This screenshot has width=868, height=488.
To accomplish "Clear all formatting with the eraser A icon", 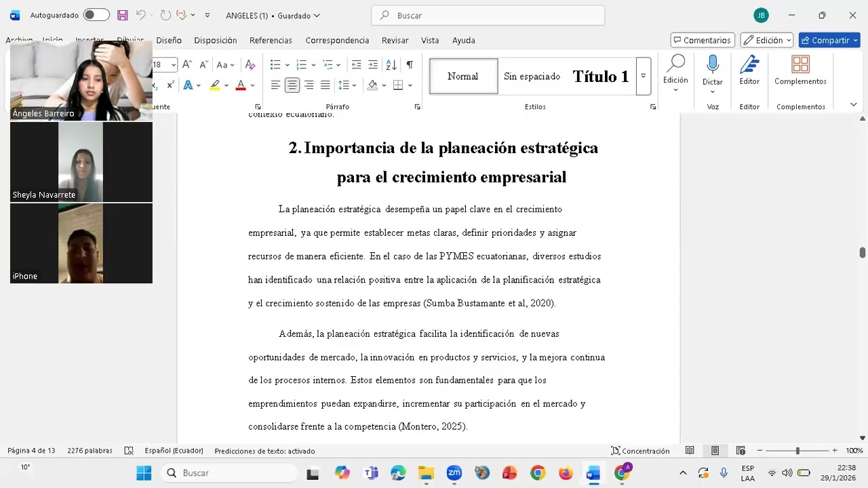I will (x=250, y=64).
